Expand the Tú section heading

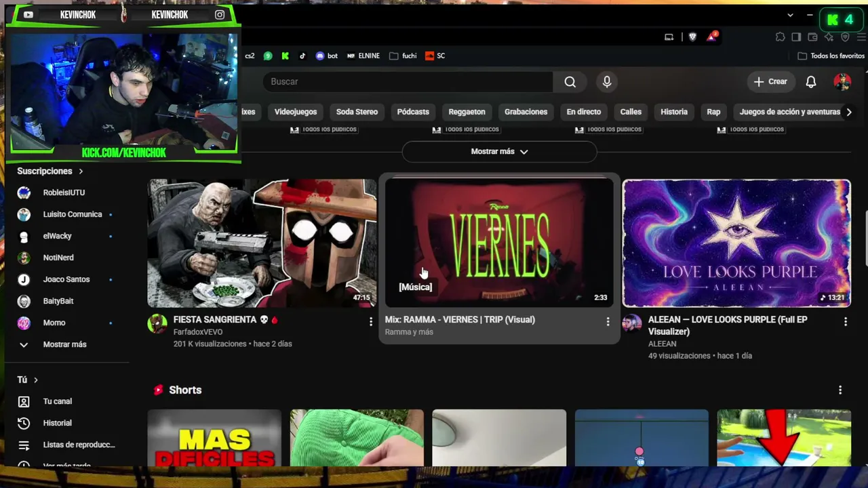click(28, 380)
